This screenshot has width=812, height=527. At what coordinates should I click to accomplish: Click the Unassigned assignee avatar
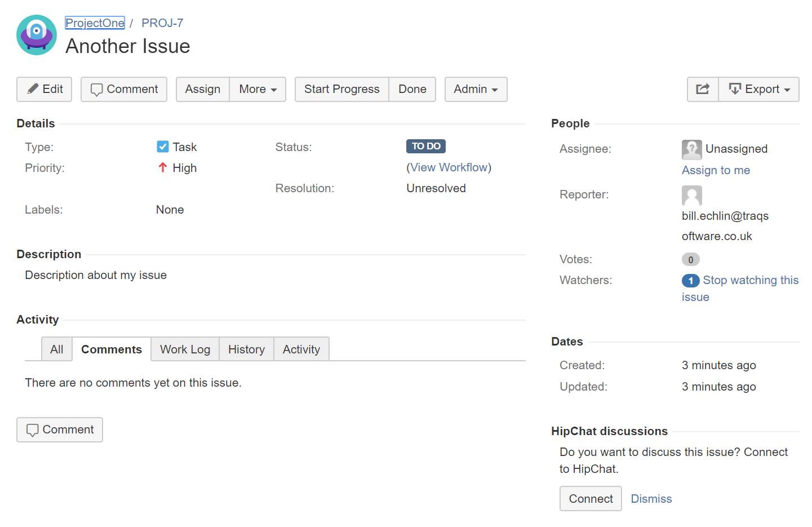pos(691,149)
